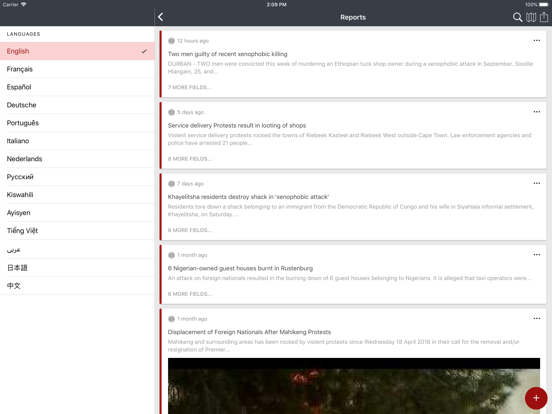Image resolution: width=552 pixels, height=414 pixels.
Task: Choose the Arabic language entry
Action: [77, 250]
